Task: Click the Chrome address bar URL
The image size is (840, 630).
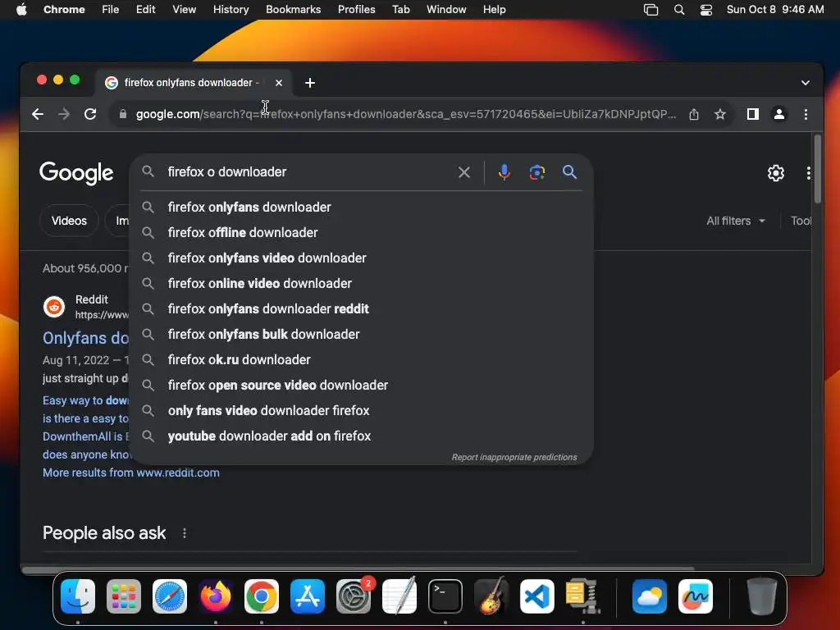Action: coord(405,114)
